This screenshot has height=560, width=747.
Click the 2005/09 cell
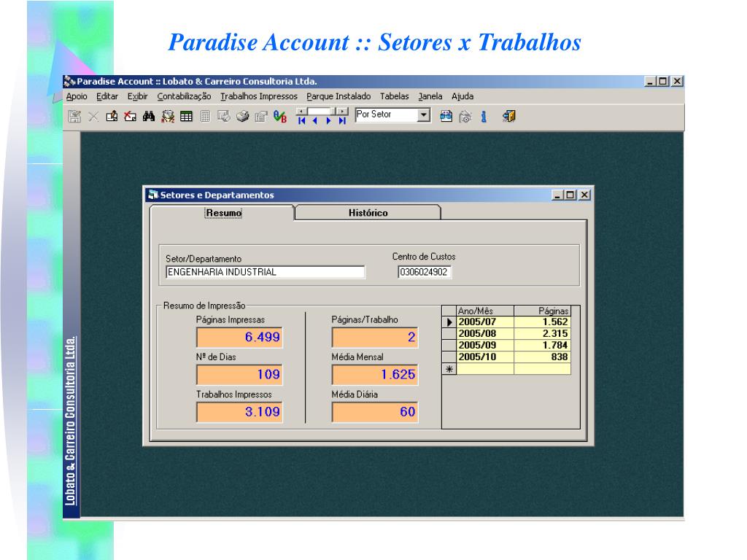[485, 345]
